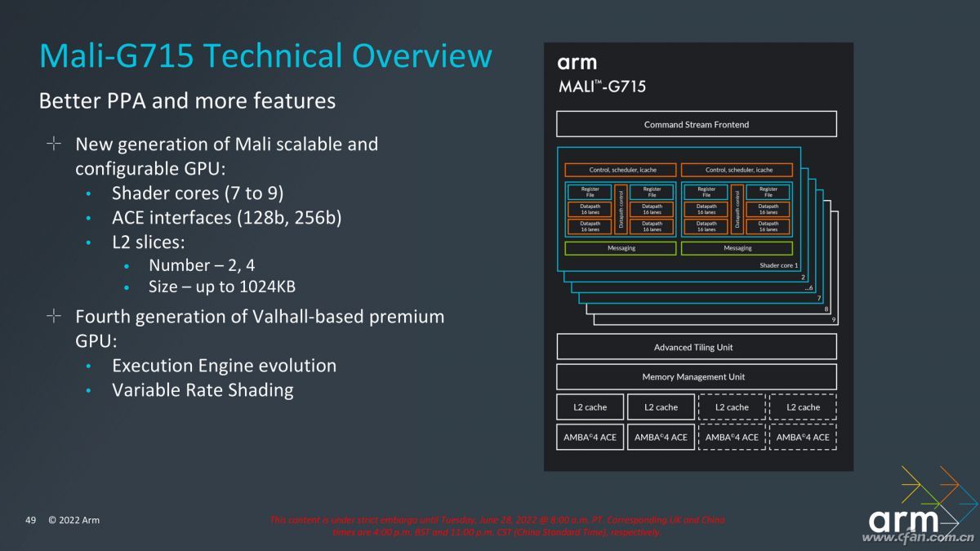
Task: Click the "Shader core 1" label
Action: [x=778, y=265]
